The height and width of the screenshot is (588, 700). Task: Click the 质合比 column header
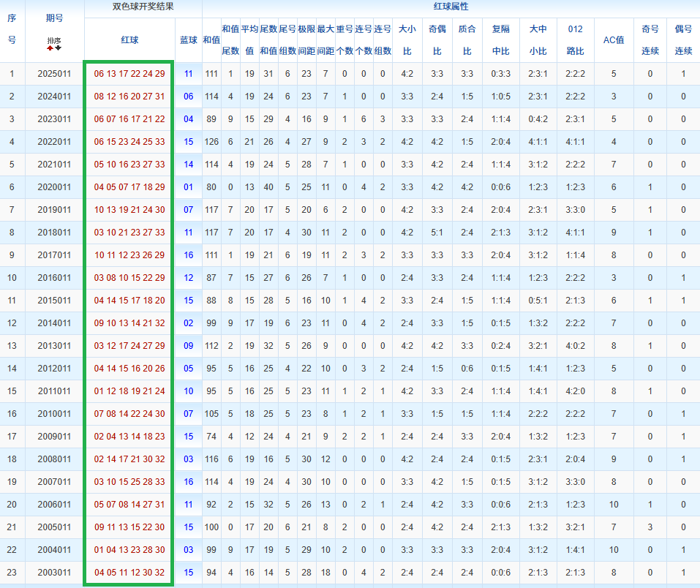pyautogui.click(x=467, y=39)
